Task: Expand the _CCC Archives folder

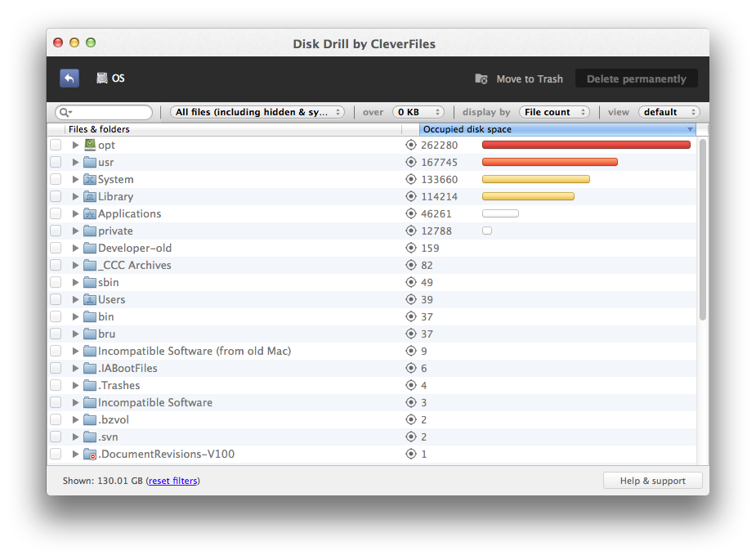Action: (x=75, y=265)
